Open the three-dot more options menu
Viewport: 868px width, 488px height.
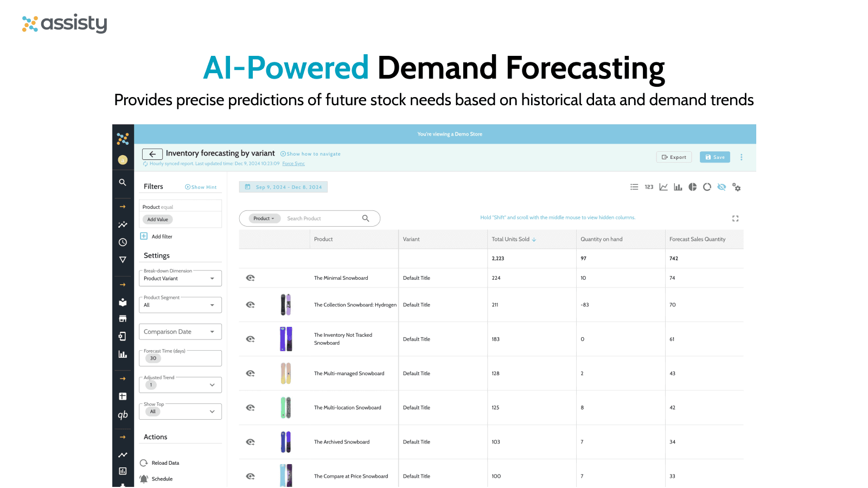741,157
